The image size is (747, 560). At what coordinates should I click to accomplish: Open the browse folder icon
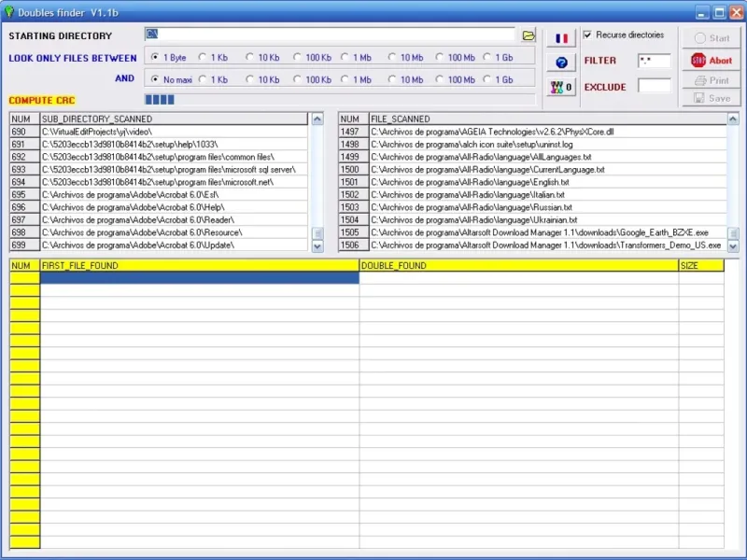coord(528,35)
